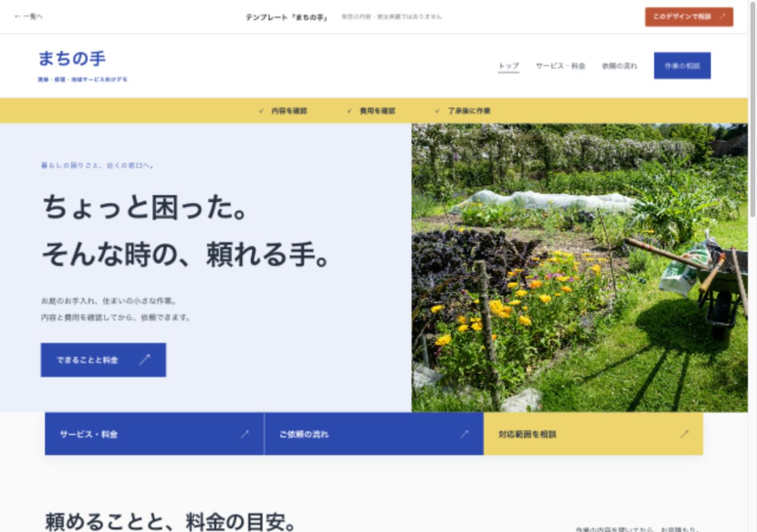This screenshot has width=757, height=532.
Task: Open the まちの手 logo link
Action: 82,66
